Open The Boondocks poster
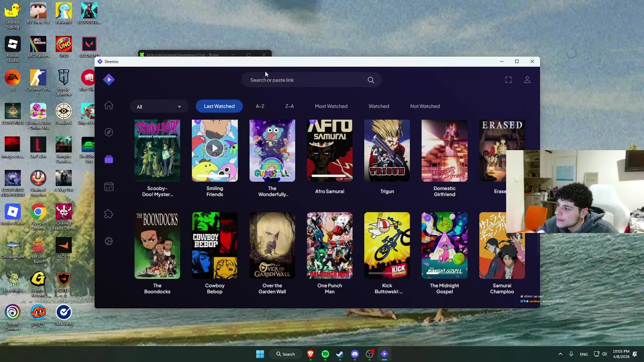The image size is (644, 362). pos(157,245)
